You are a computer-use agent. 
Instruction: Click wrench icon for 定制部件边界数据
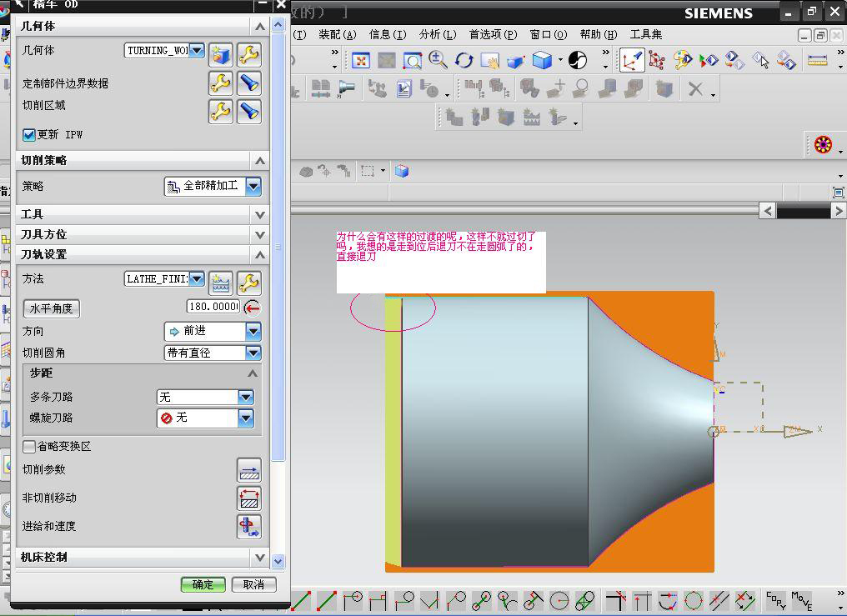coord(220,83)
